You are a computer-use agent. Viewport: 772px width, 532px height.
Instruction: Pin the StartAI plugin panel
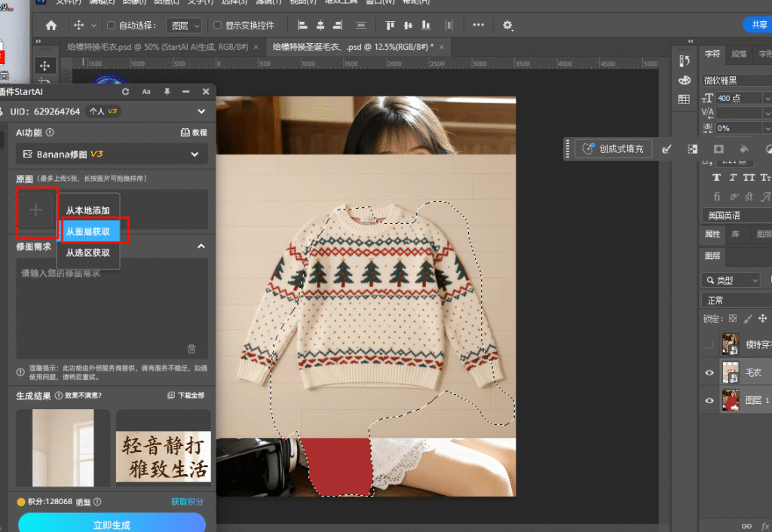coord(167,91)
